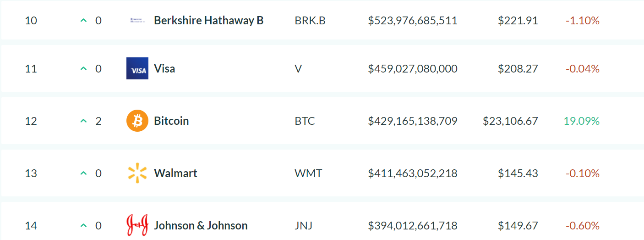Click Walmart's price $145.43
Image resolution: width=644 pixels, height=240 pixels.
(x=518, y=173)
